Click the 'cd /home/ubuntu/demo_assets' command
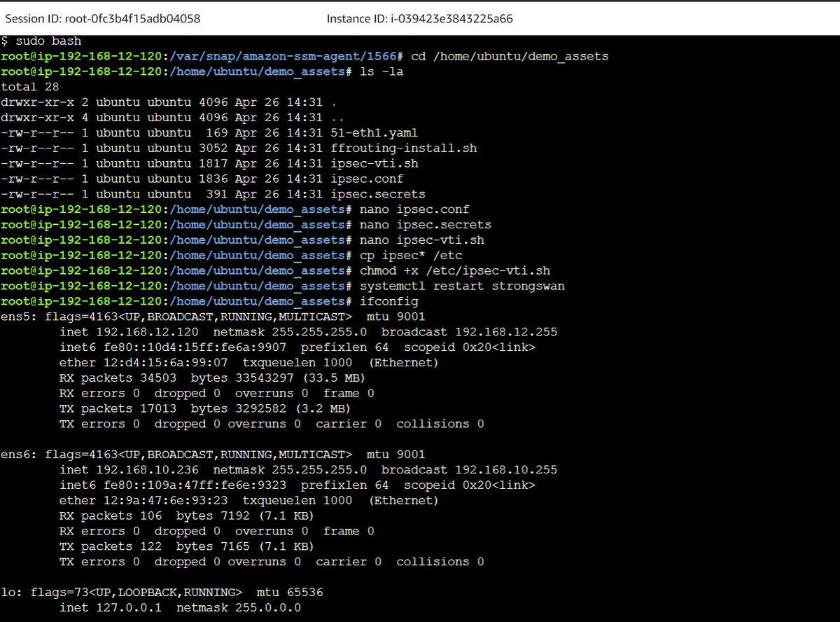This screenshot has width=840, height=622. 510,56
